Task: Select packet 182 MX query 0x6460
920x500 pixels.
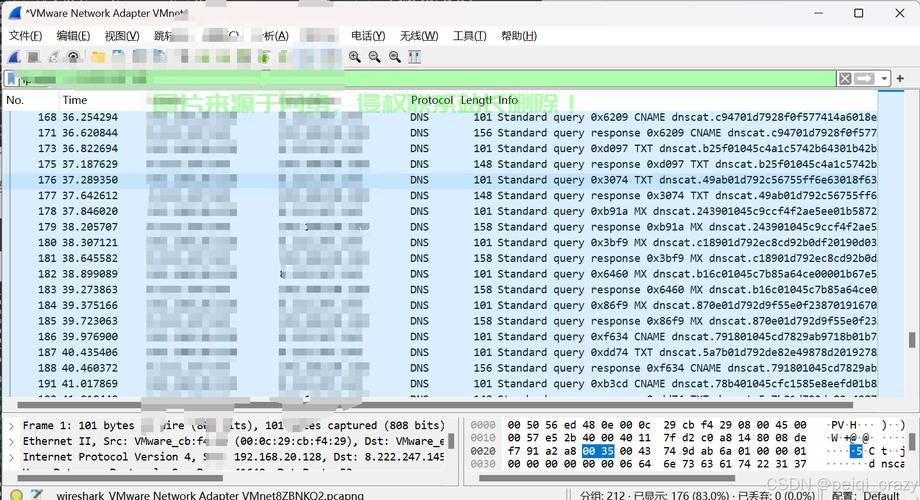Action: pos(440,274)
